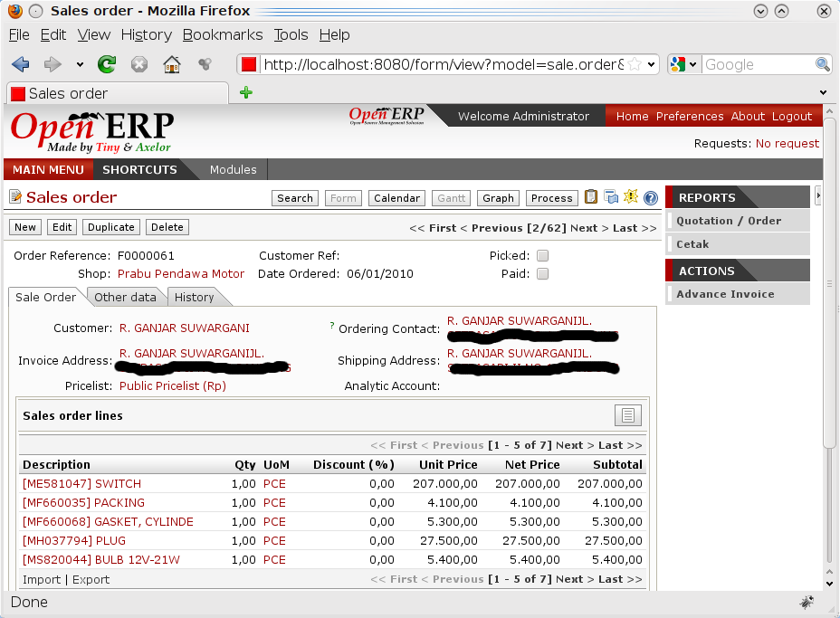Click the small OpenERP logo in the header
Viewport: 840px width, 618px height.
coord(387,115)
